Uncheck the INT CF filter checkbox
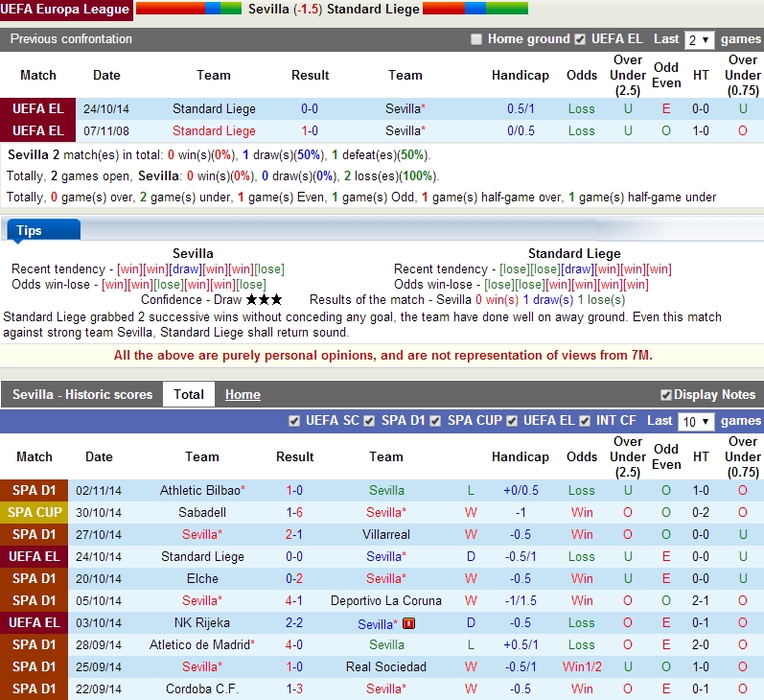764x700 pixels. click(585, 421)
